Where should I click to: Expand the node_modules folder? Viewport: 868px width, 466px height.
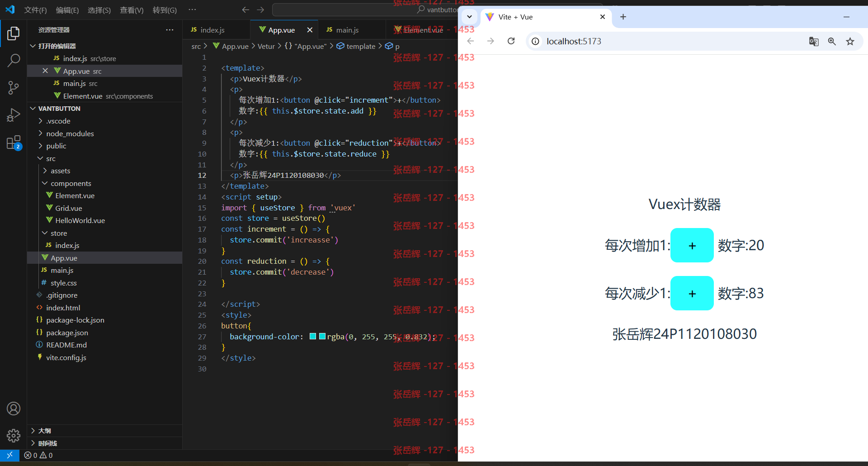pos(40,133)
